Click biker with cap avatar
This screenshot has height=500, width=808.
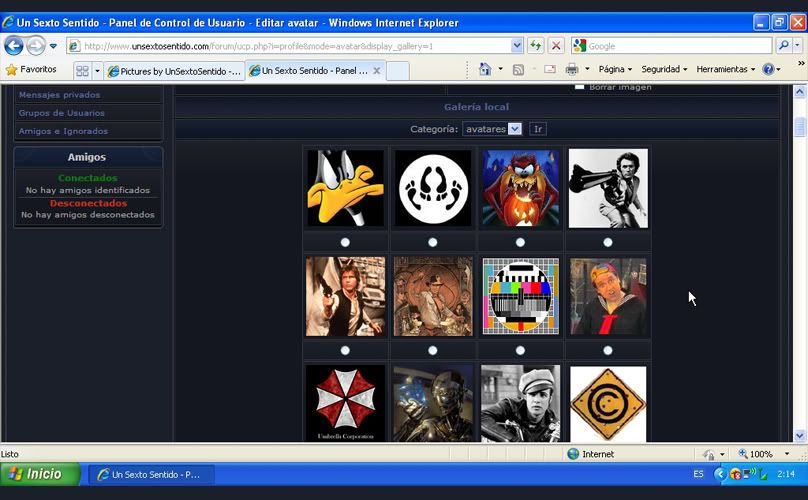pyautogui.click(x=520, y=404)
